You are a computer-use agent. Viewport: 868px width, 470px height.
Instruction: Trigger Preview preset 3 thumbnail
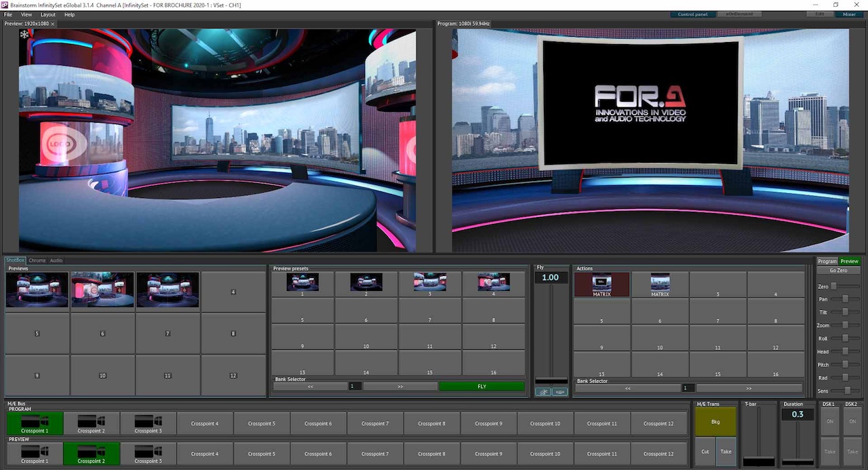pos(430,283)
